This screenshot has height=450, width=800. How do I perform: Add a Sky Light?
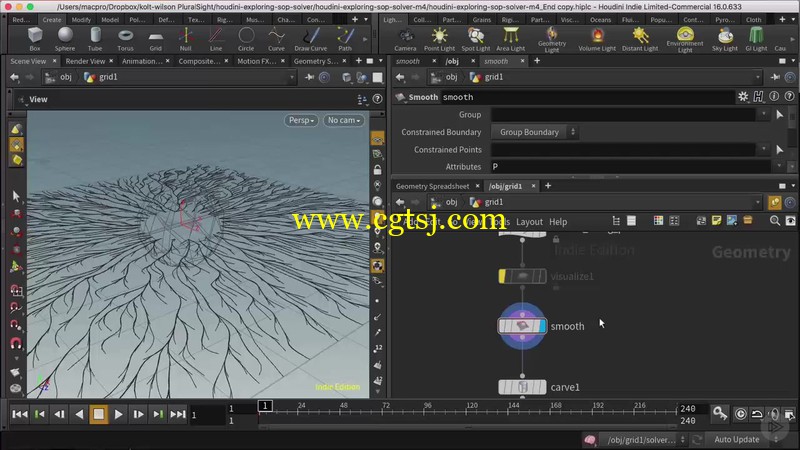click(x=725, y=39)
